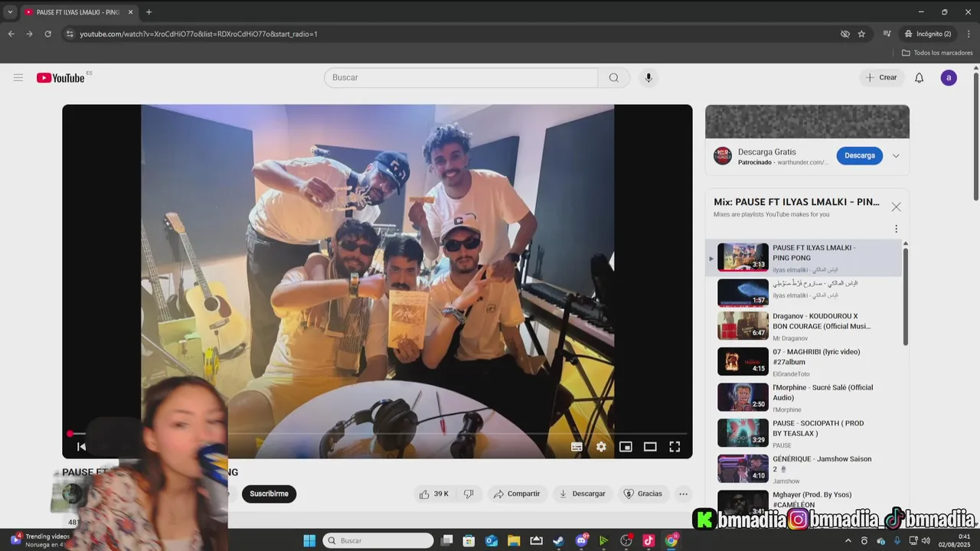The height and width of the screenshot is (551, 980).
Task: Open Discord from the taskbar
Action: click(x=581, y=540)
